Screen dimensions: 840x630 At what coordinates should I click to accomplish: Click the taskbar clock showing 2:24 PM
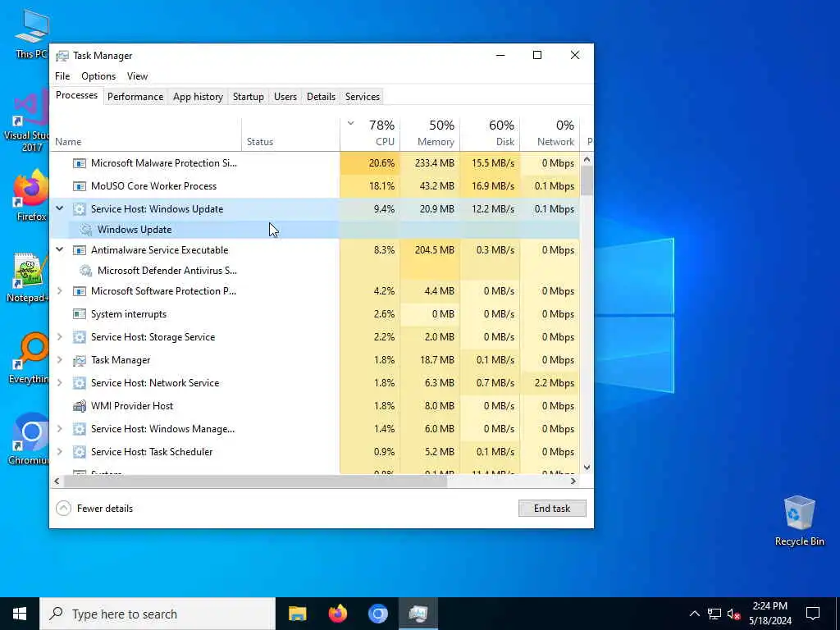click(x=769, y=614)
